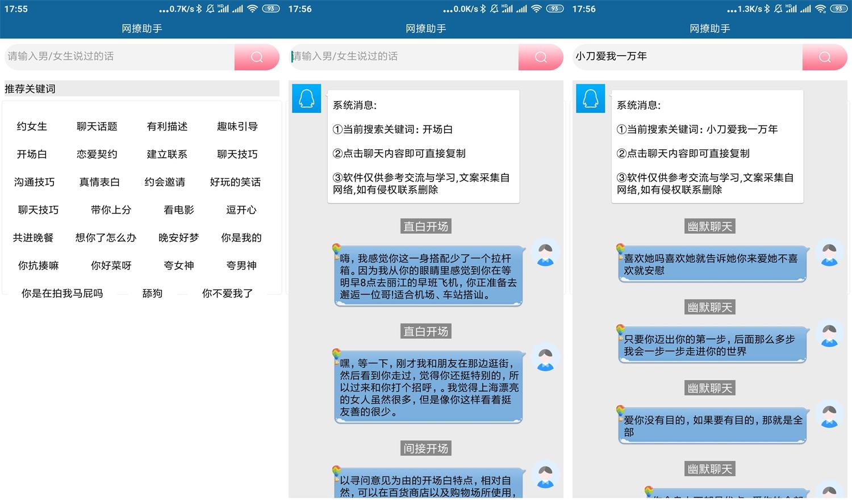Screen dimensions: 852x504
Task: Tap the 嗨，我感觉你这一身搭配 chat bubble to copy
Action: click(x=428, y=276)
